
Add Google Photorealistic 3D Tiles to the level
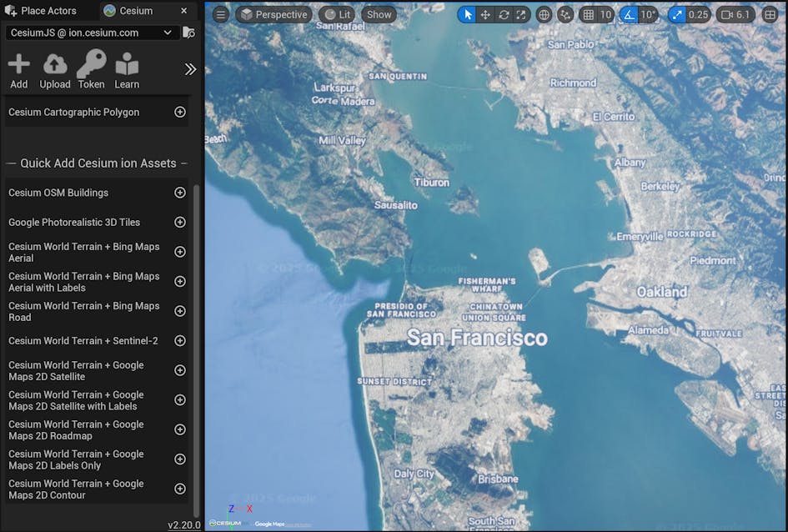tap(179, 222)
